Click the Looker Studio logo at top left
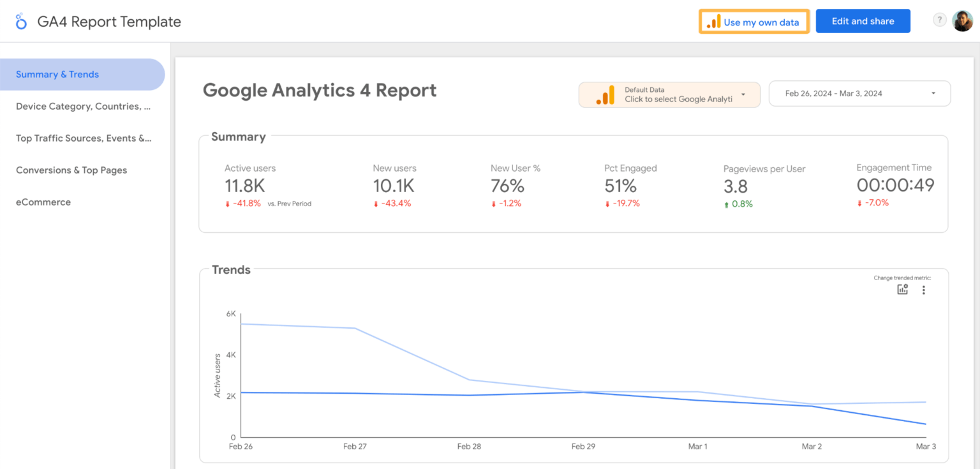The image size is (980, 469). (x=21, y=20)
